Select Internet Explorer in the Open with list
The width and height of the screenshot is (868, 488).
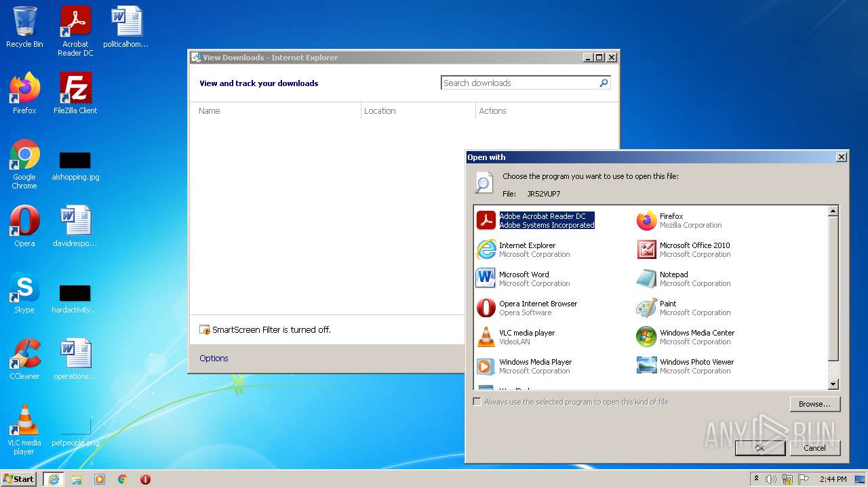pos(523,249)
